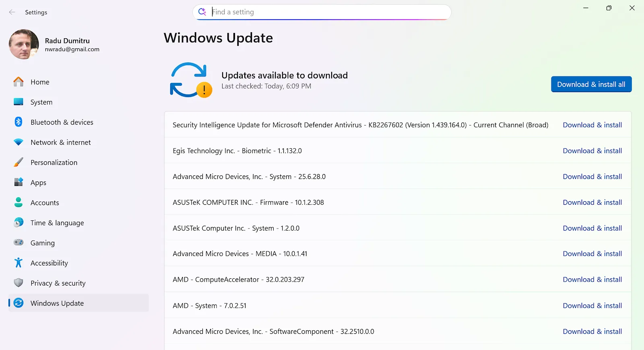Select Windows Update in sidebar

coord(57,303)
